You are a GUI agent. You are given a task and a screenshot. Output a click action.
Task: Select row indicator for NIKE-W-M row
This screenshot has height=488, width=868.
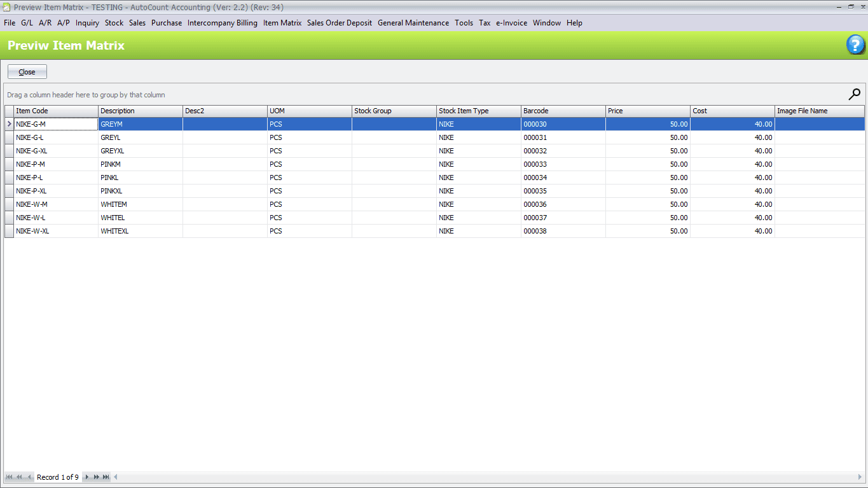9,204
